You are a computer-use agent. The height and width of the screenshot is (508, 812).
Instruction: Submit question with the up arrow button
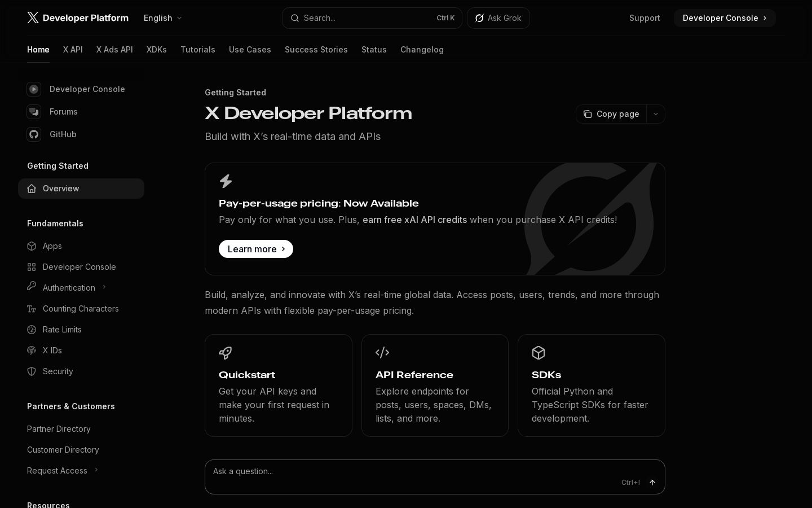click(x=652, y=483)
